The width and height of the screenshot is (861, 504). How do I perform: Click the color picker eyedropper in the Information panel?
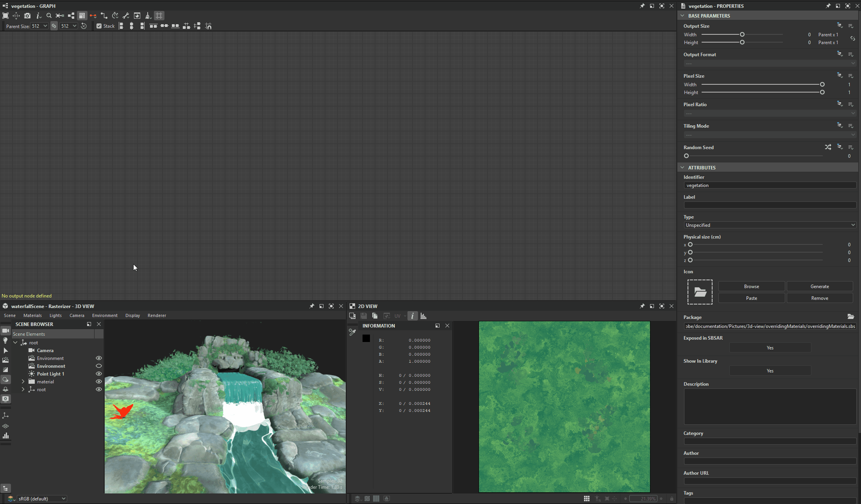tap(352, 332)
